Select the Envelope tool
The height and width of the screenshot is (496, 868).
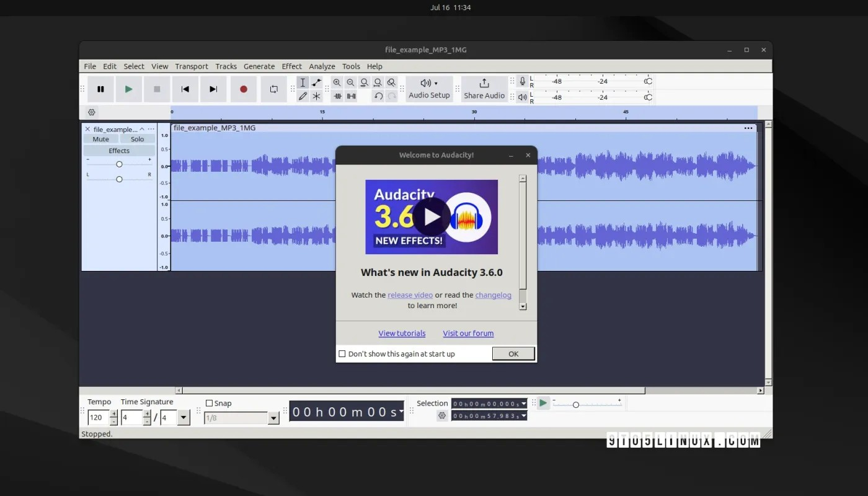[316, 82]
